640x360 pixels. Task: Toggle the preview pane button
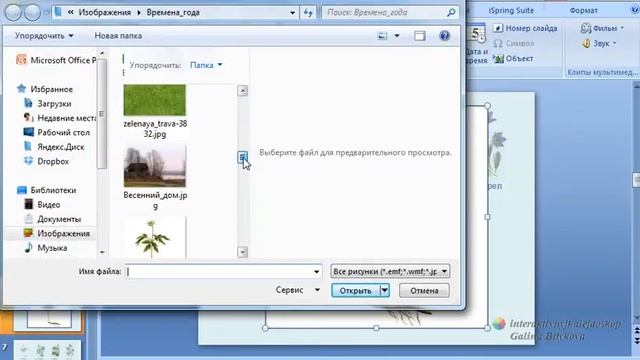420,36
